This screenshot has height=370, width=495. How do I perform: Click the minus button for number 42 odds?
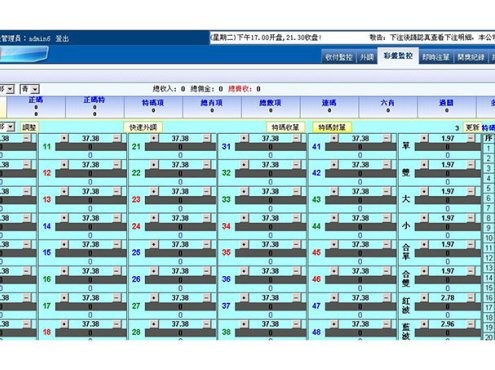point(386,165)
